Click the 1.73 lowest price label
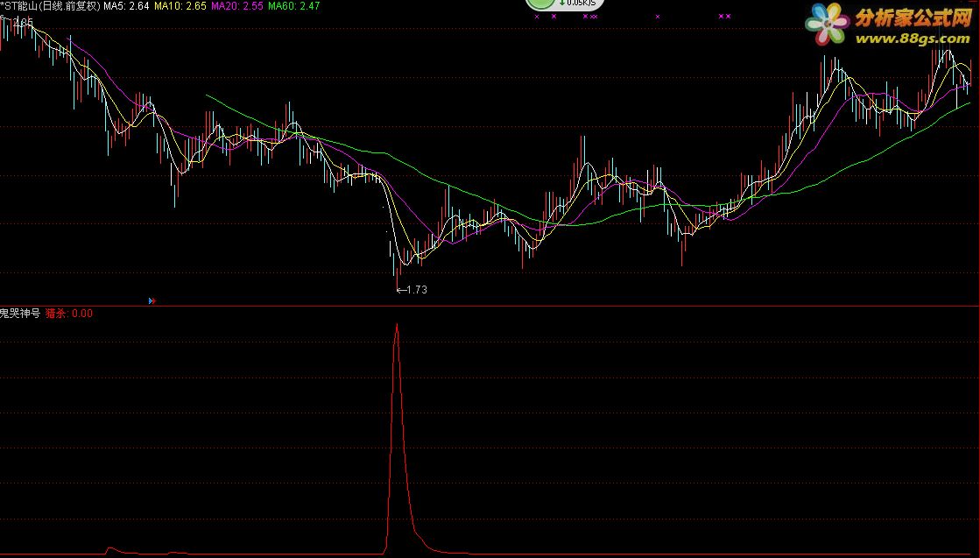Screen dimensions: 980x558 pyautogui.click(x=412, y=289)
